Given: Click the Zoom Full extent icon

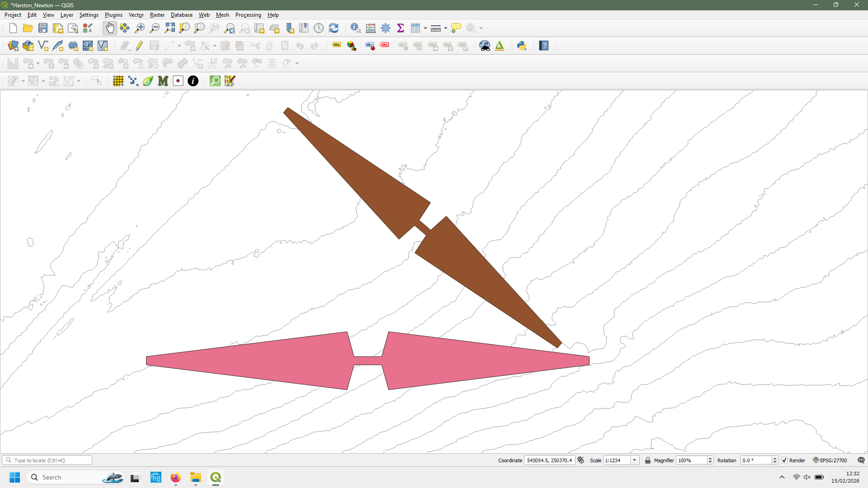Looking at the screenshot, I should (x=170, y=28).
